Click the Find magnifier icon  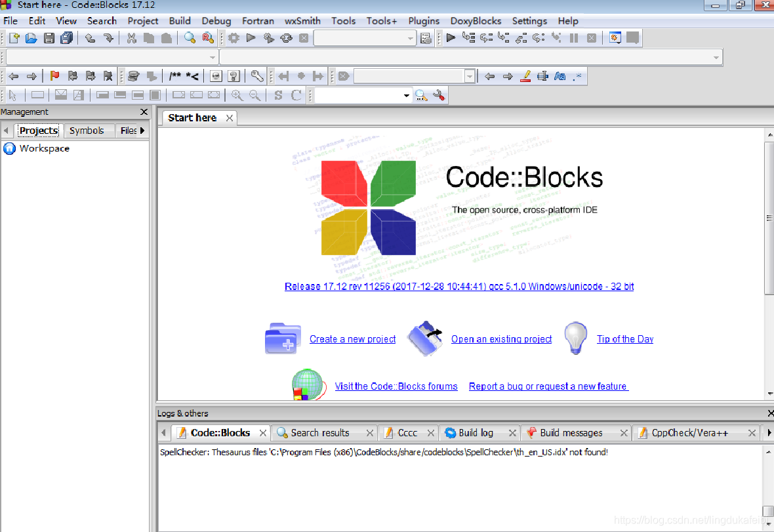190,38
